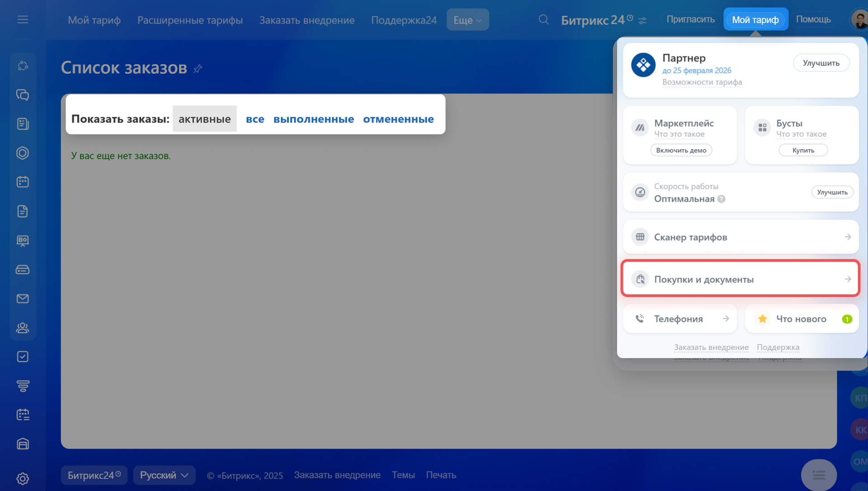Open the Помощь button
Image resolution: width=868 pixels, height=491 pixels.
click(813, 19)
